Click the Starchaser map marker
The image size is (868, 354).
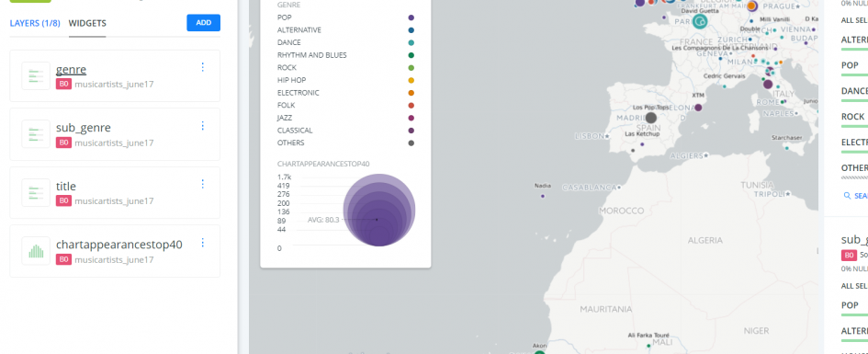coord(786,148)
